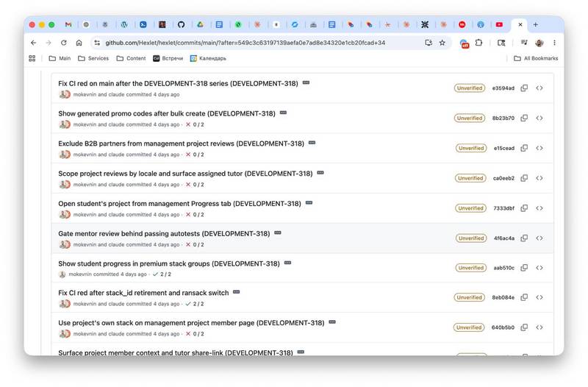Image resolution: width=588 pixels, height=387 pixels.
Task: Open commit hash link e3594ad
Action: [x=503, y=88]
